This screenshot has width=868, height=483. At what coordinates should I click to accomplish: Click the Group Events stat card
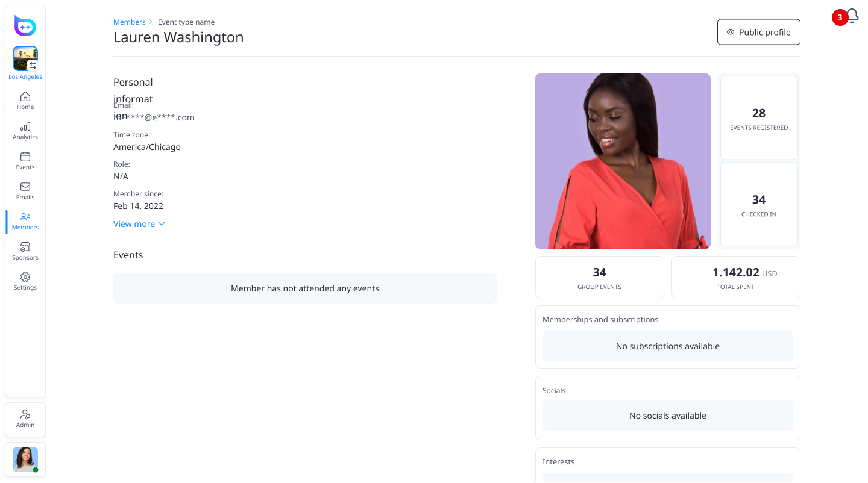[599, 277]
